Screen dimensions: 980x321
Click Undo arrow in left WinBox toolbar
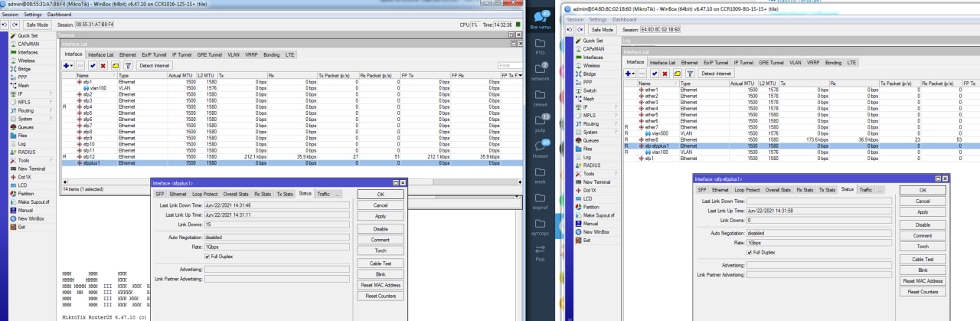coord(5,25)
